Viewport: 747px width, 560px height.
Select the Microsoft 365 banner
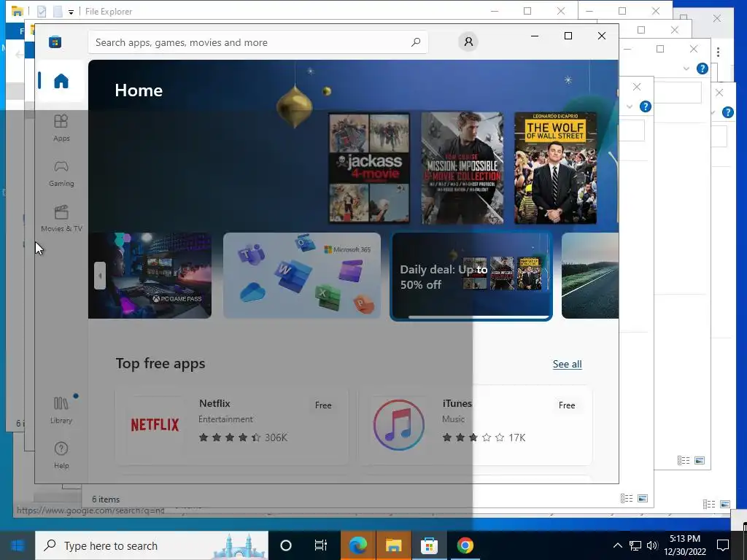(302, 275)
